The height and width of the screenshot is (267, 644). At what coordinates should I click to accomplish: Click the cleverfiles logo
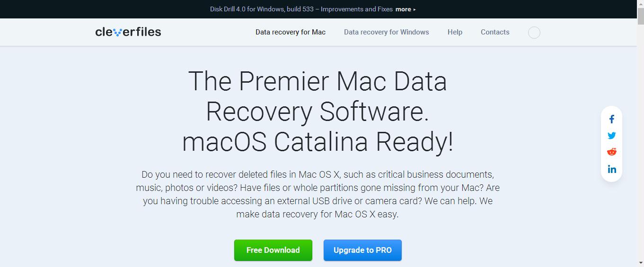[128, 32]
